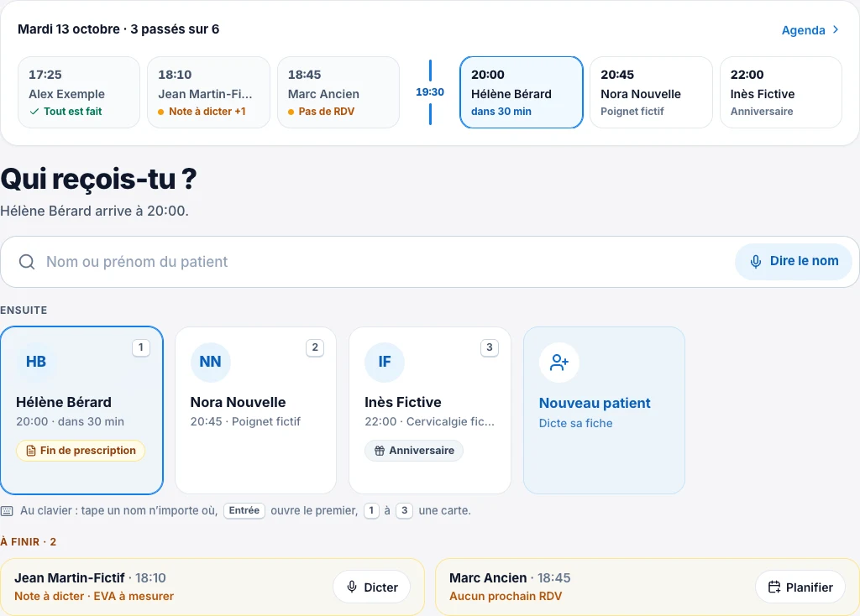Click shortcut number 1 badge on Hélène's card

pyautogui.click(x=141, y=347)
